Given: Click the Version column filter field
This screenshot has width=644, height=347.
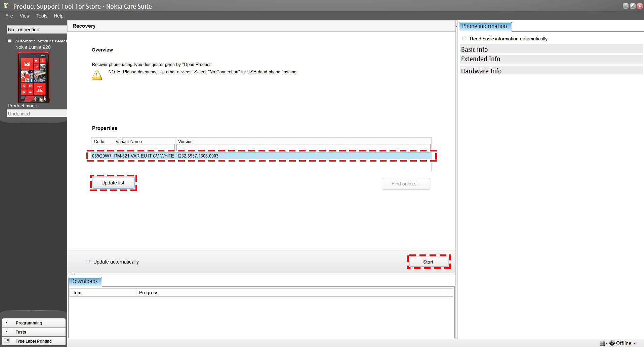Looking at the screenshot, I should [303, 147].
